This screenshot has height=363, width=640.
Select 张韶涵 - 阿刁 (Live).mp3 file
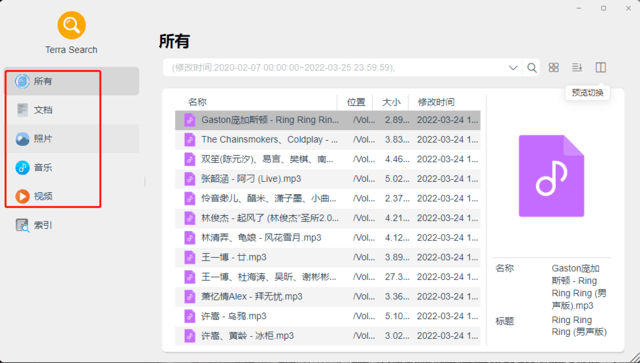tap(328, 179)
